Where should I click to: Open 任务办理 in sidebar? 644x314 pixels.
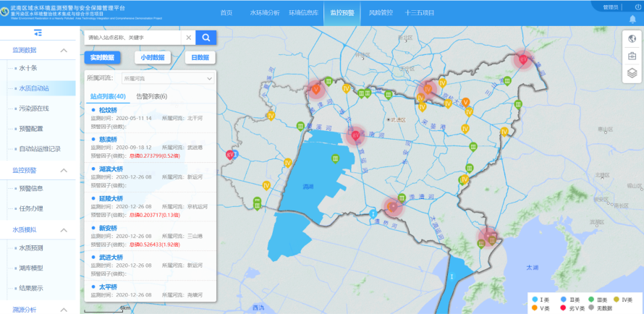click(31, 208)
